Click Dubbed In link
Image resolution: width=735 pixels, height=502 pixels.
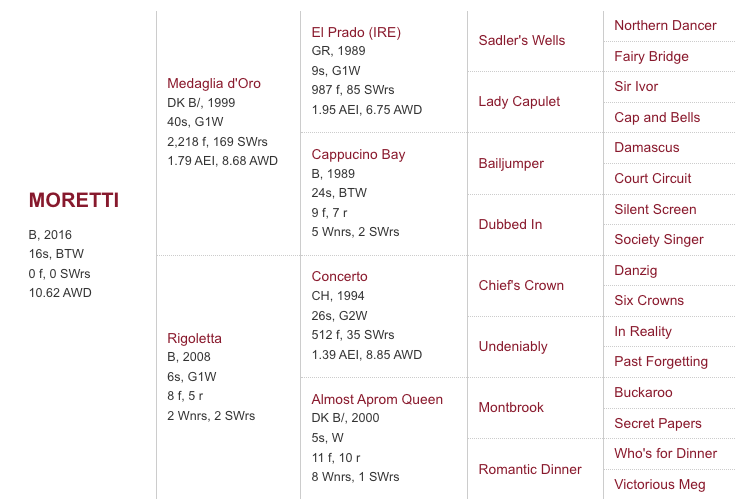[510, 224]
